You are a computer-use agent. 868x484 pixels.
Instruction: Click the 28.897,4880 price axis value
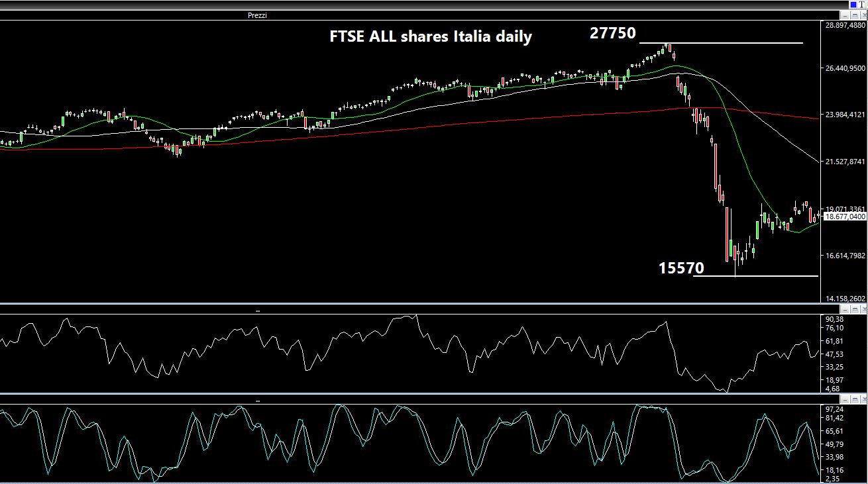click(x=845, y=25)
